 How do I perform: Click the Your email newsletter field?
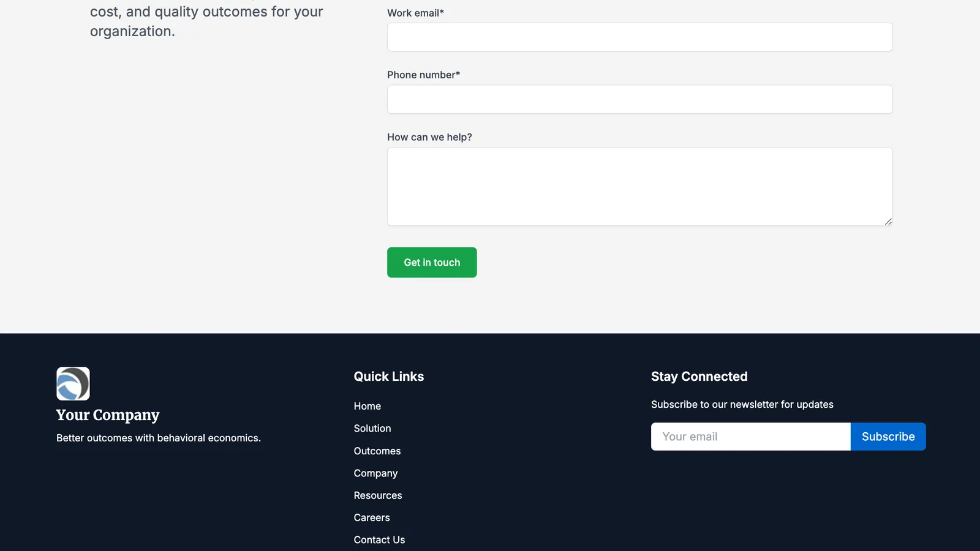751,437
